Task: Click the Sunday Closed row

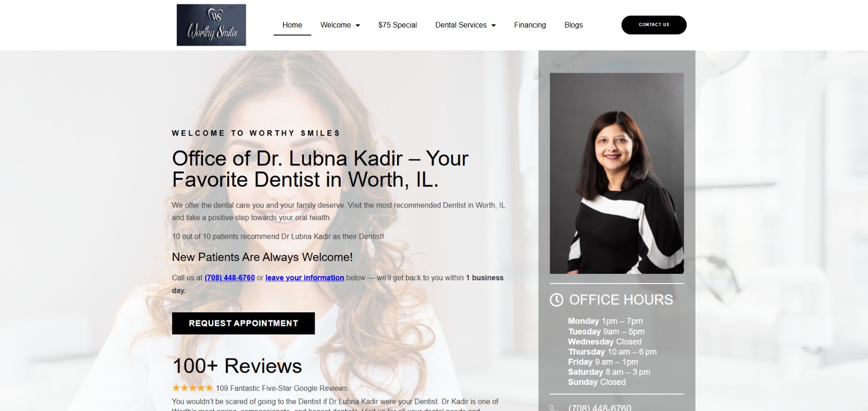Action: [x=597, y=382]
